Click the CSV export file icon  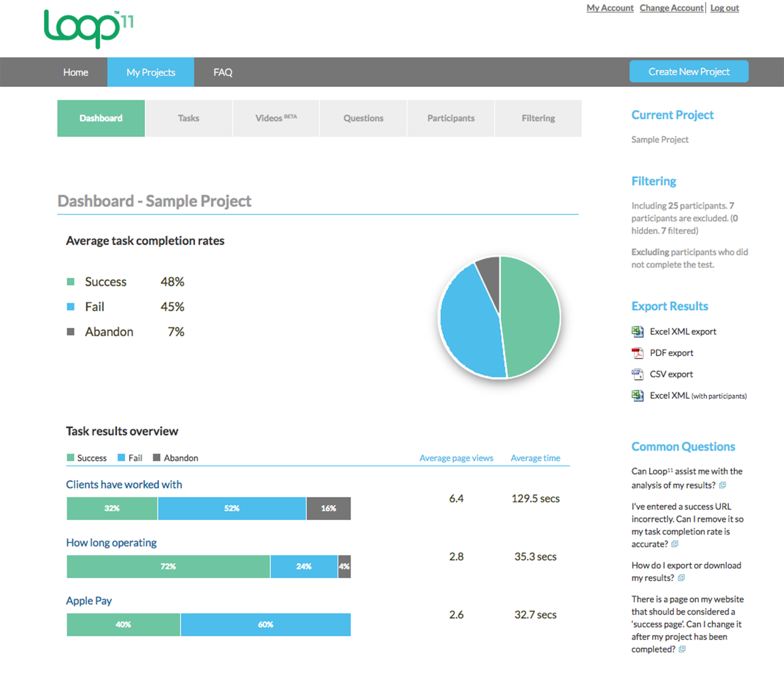(x=637, y=374)
